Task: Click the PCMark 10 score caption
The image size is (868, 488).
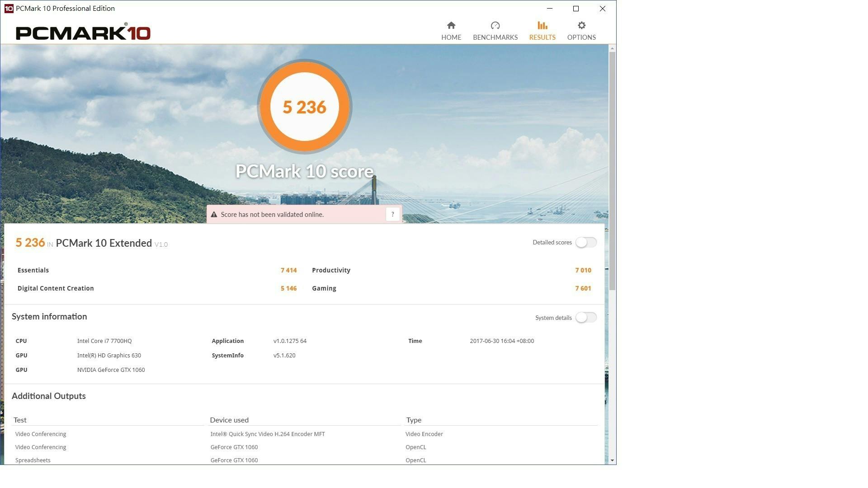Action: (x=304, y=171)
